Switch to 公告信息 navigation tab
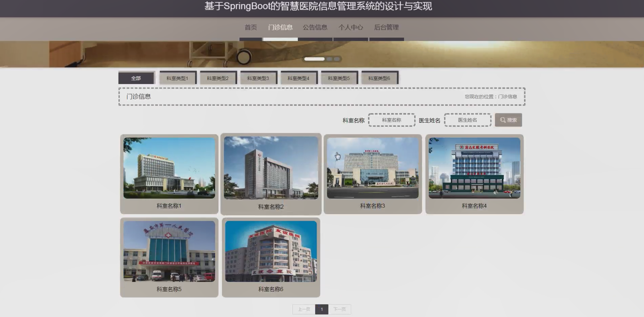The width and height of the screenshot is (644, 317). [315, 27]
